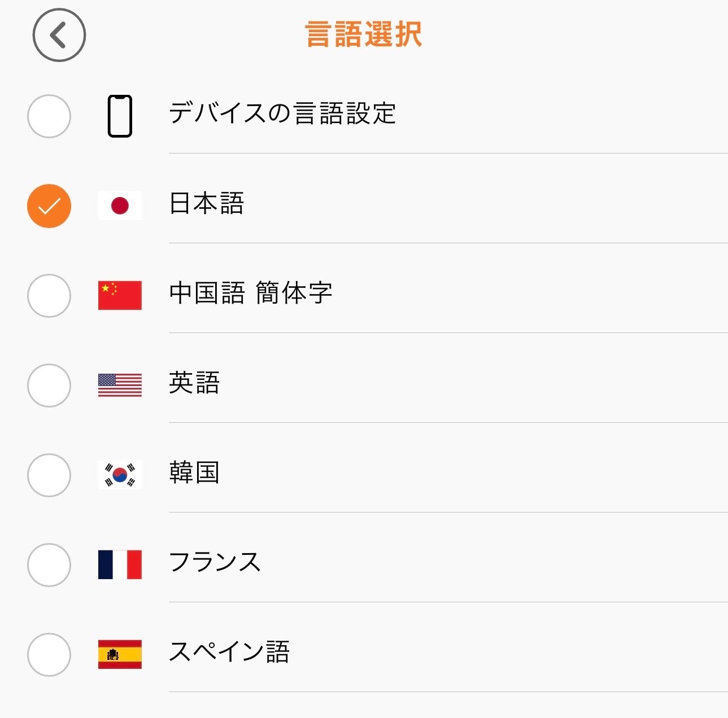This screenshot has width=728, height=718.
Task: Tap the back arrow button
Action: coord(59,35)
